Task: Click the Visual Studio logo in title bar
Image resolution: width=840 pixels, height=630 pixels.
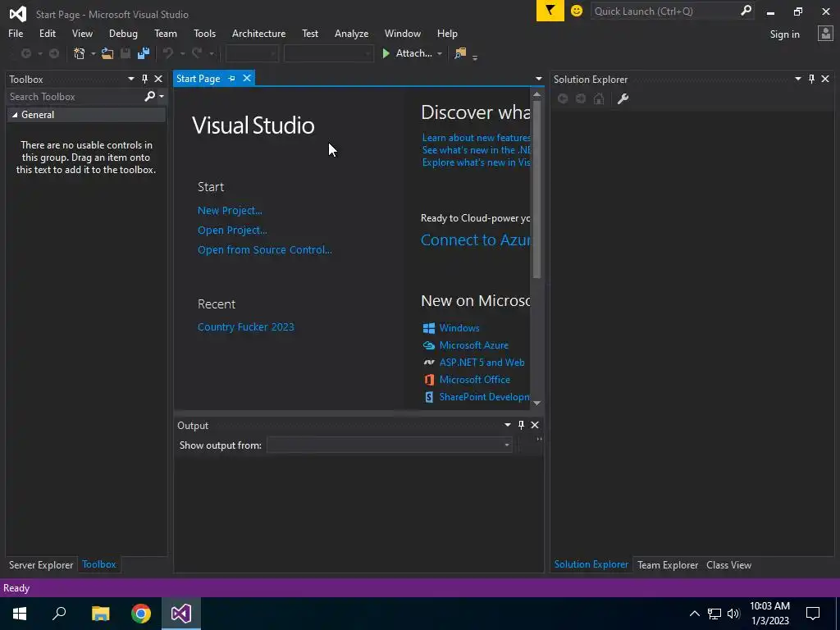Action: point(18,14)
